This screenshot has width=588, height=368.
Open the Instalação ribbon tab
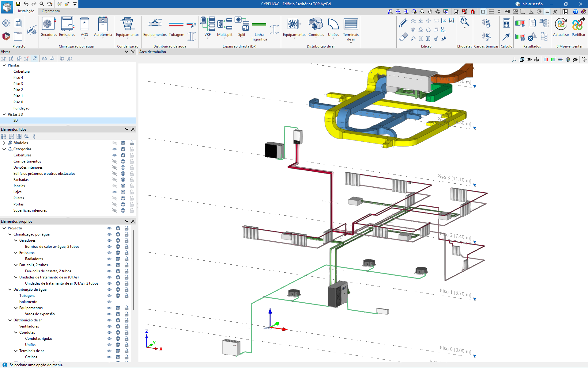tap(26, 11)
